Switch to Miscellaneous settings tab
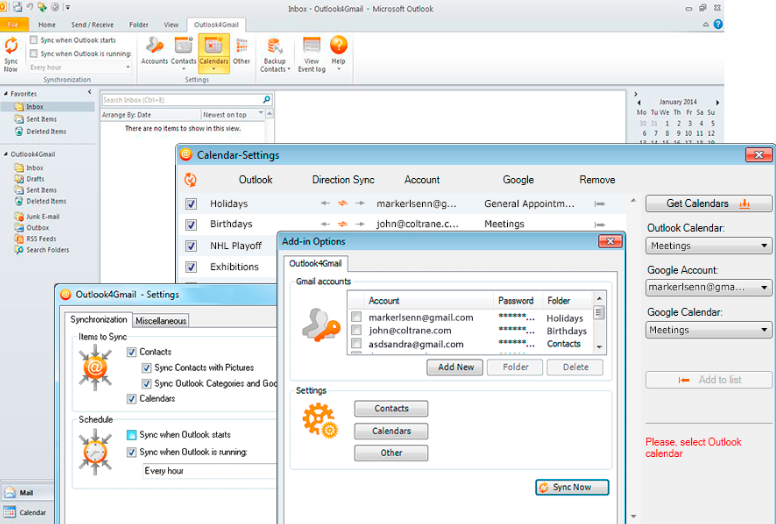The width and height of the screenshot is (776, 524). [x=161, y=321]
